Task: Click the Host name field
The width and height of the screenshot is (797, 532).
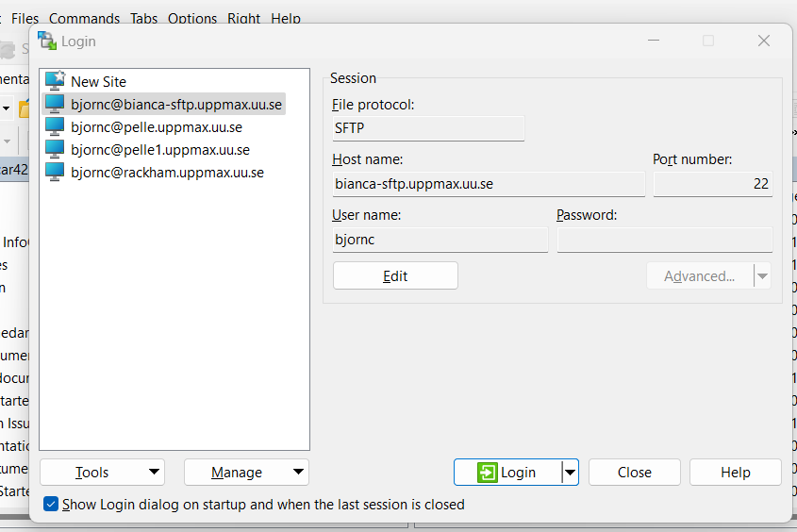Action: click(489, 184)
